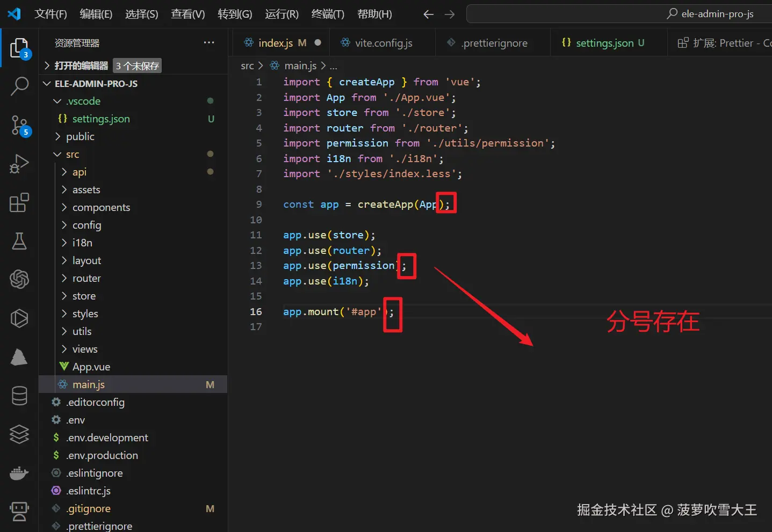Open the Testing flask icon
The image size is (772, 532).
click(x=19, y=241)
